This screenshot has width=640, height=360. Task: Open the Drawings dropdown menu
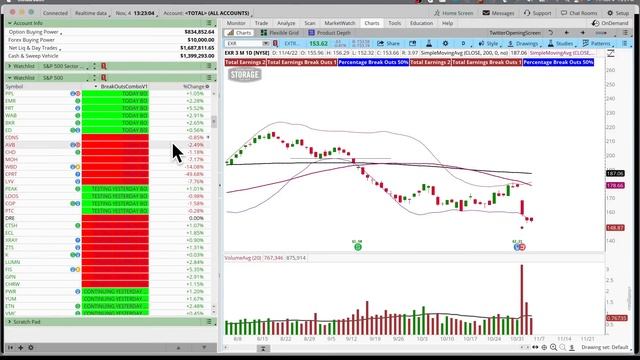click(524, 43)
